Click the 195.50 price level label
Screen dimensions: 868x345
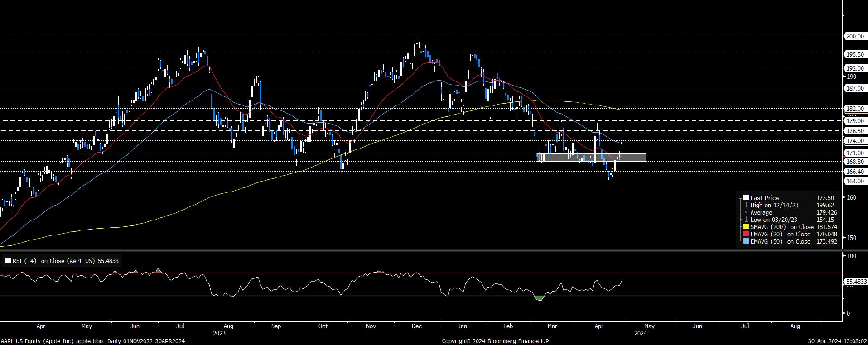(x=855, y=54)
